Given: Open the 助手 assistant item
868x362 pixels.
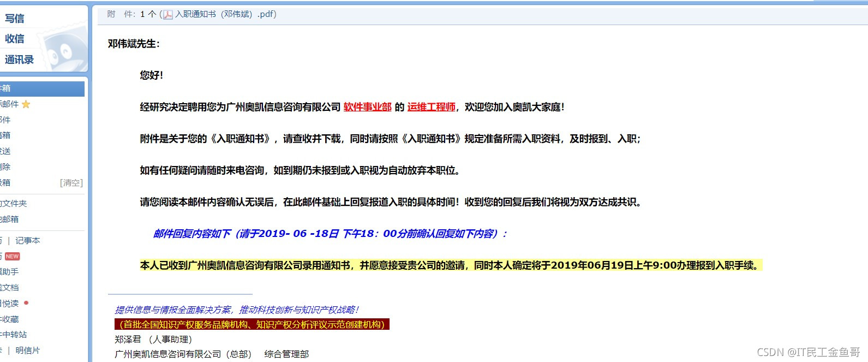Looking at the screenshot, I should (x=10, y=272).
